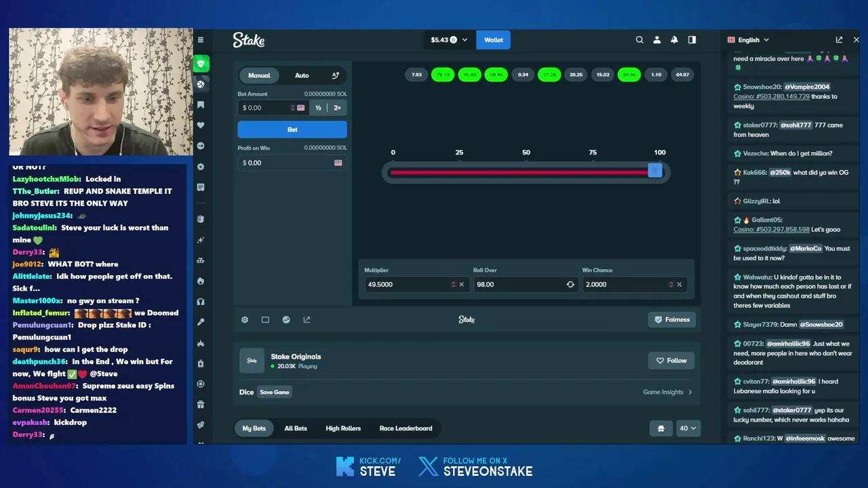This screenshot has height=488, width=868.
Task: Click the 15.02 past result pill
Action: coord(603,75)
